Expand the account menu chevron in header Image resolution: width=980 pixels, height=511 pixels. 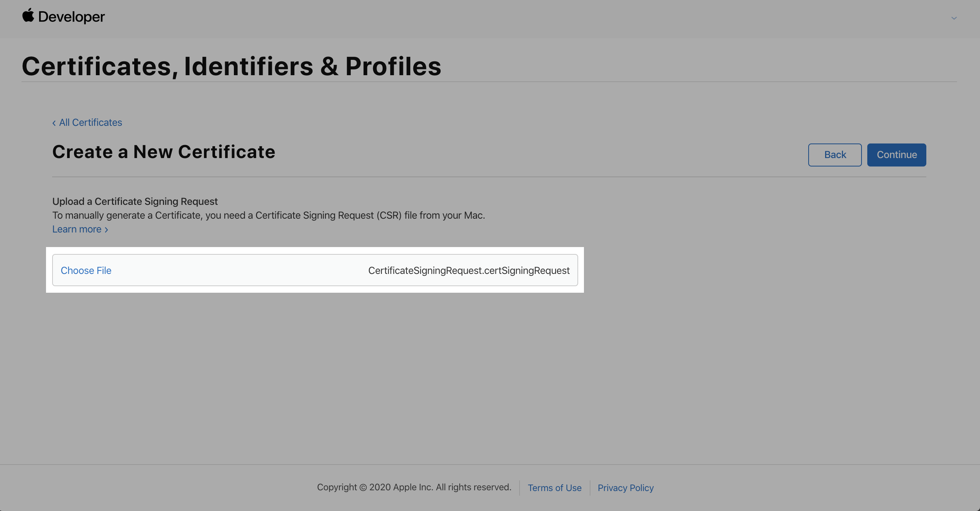pyautogui.click(x=954, y=18)
